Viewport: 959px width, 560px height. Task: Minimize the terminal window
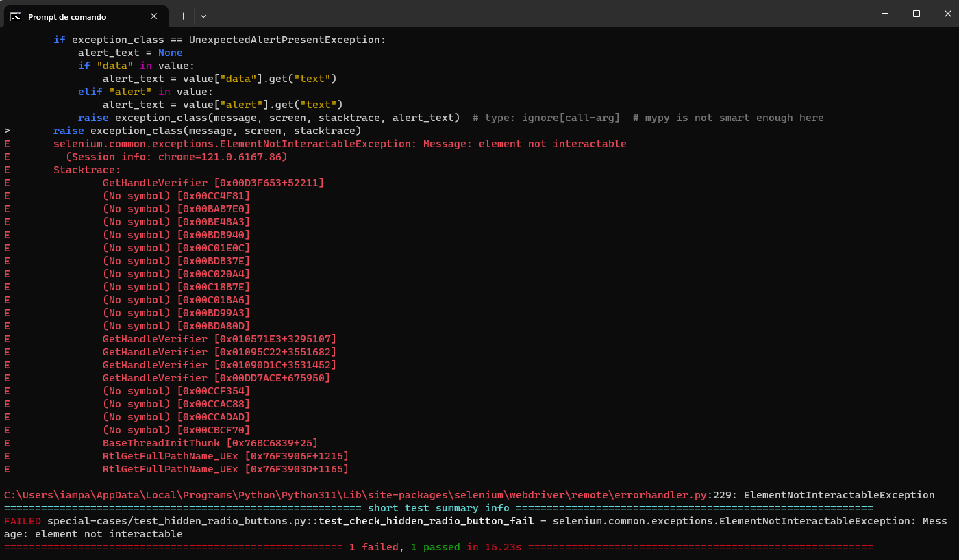point(885,14)
